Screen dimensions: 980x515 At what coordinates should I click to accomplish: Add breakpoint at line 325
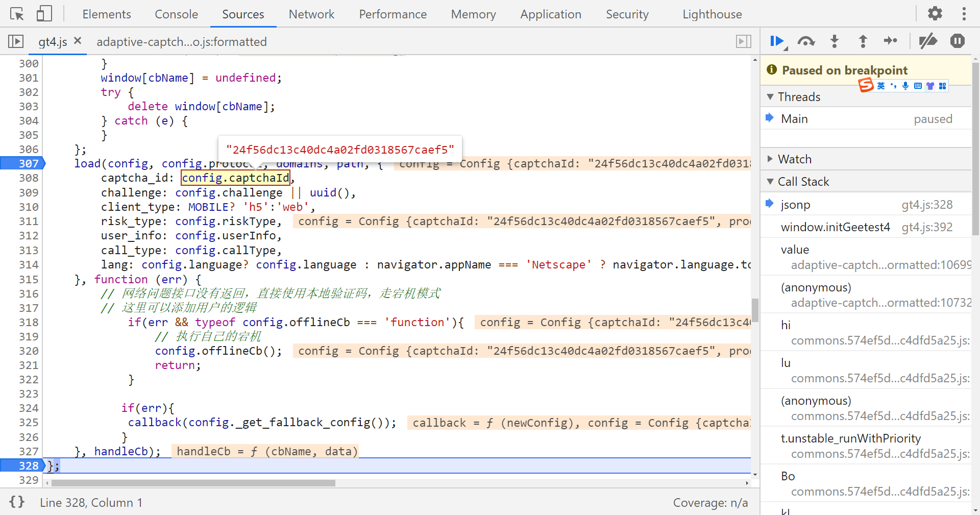29,422
